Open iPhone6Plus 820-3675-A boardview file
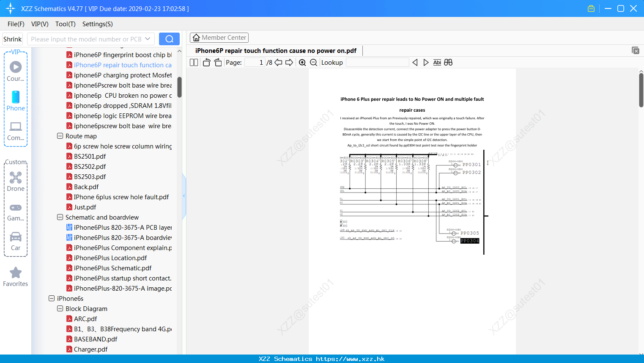644x363 pixels. pyautogui.click(x=119, y=237)
